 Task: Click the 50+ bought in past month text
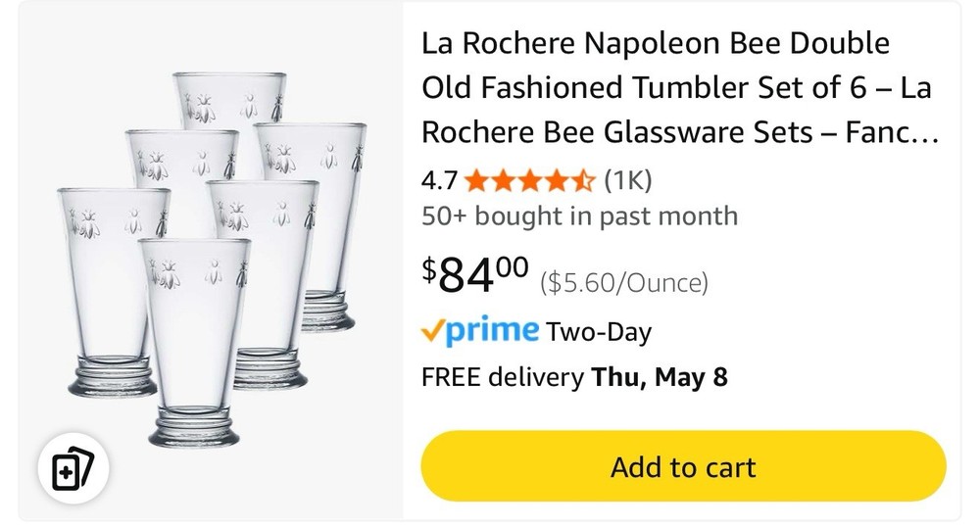[579, 216]
